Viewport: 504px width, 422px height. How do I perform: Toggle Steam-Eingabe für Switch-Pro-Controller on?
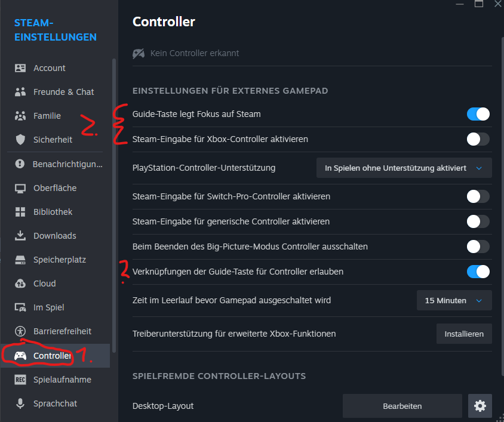pyautogui.click(x=478, y=196)
